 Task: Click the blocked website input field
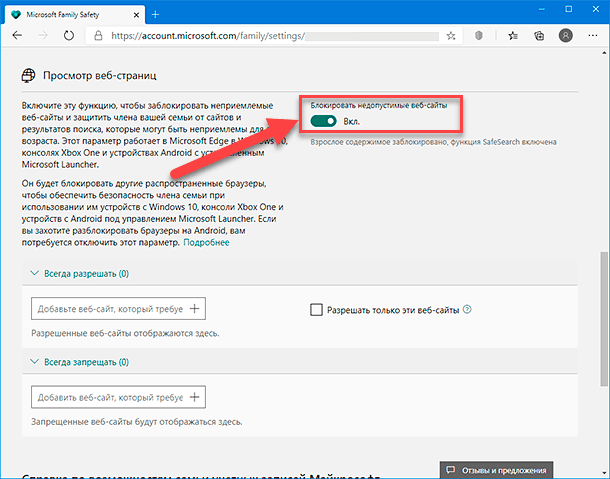(x=118, y=397)
